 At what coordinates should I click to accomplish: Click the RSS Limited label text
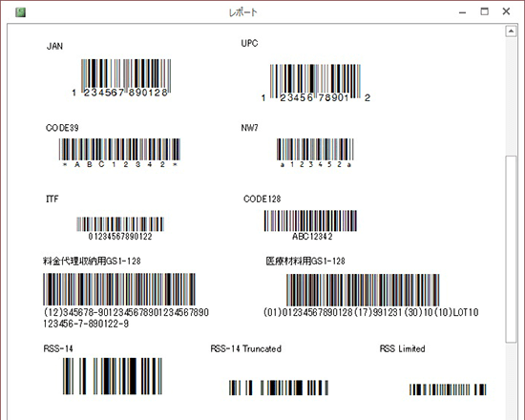402,348
